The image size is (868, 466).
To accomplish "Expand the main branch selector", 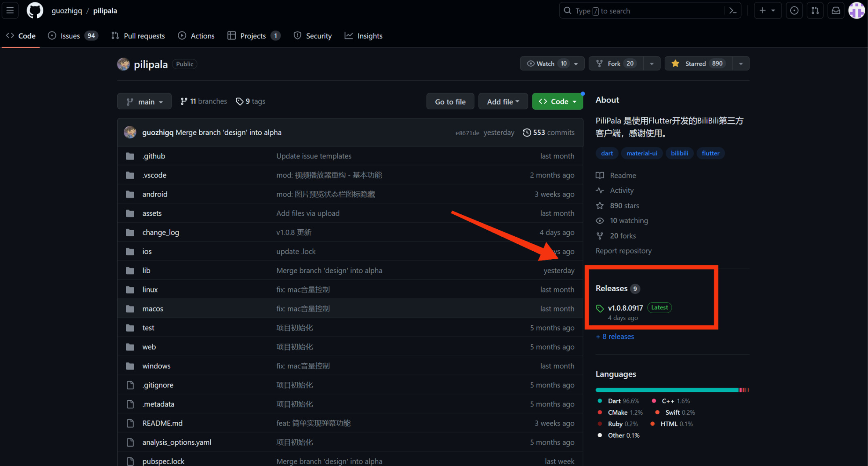I will point(144,102).
